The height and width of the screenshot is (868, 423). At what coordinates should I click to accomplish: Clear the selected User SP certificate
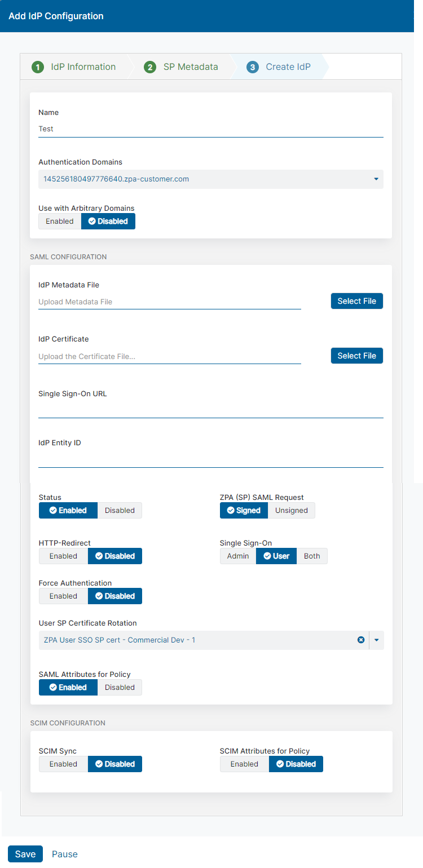[x=361, y=640]
